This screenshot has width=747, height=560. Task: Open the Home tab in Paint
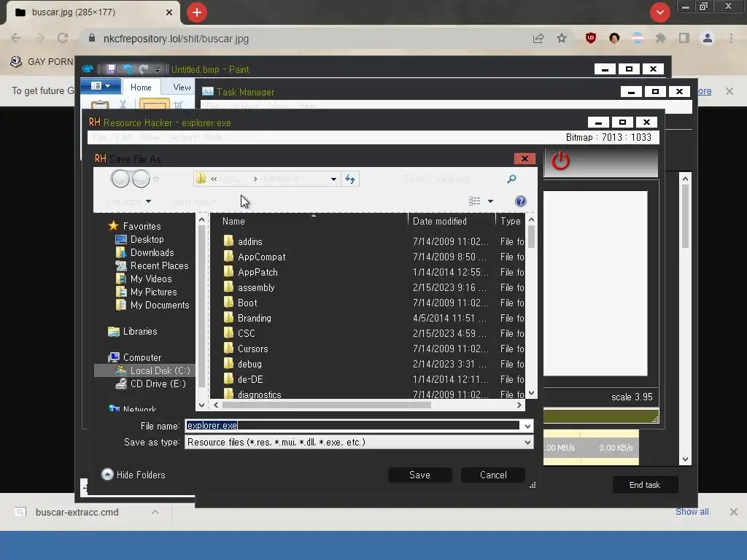pyautogui.click(x=141, y=87)
